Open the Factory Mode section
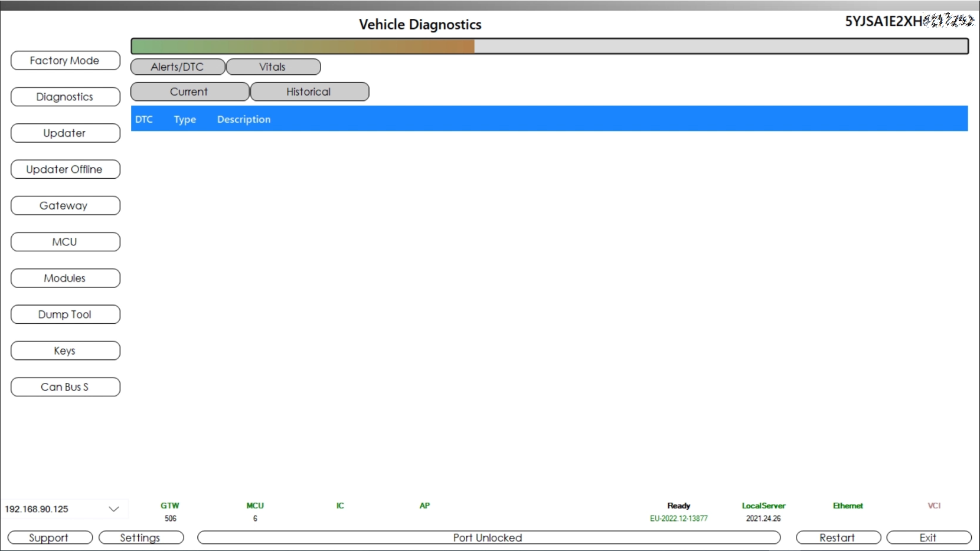 click(65, 60)
